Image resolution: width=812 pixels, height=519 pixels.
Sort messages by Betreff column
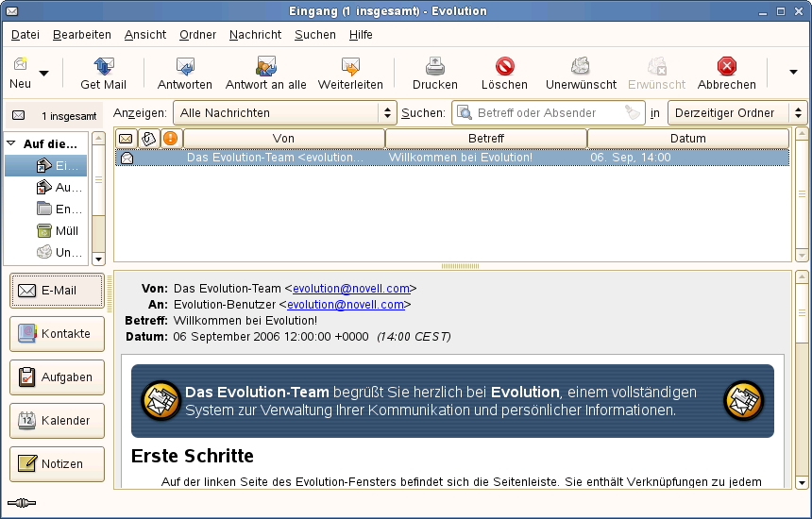coord(485,139)
